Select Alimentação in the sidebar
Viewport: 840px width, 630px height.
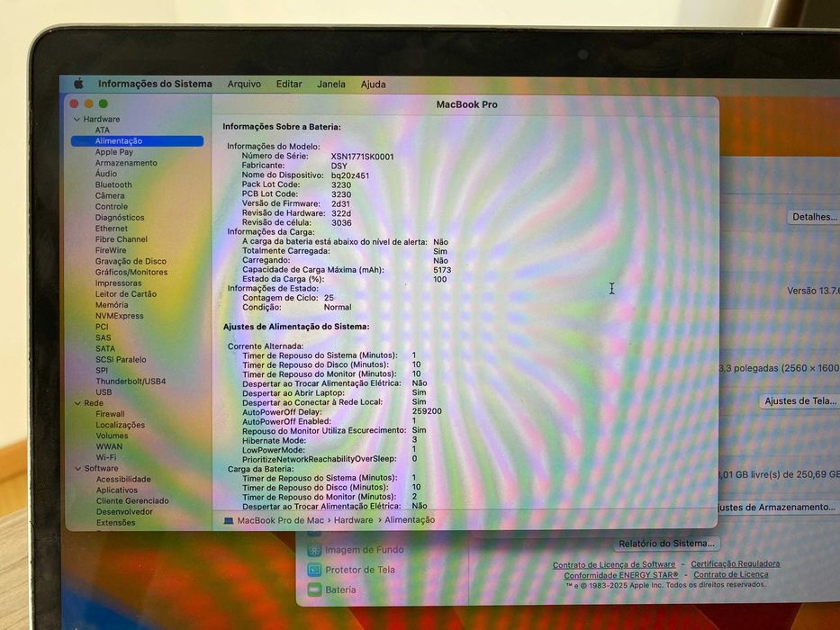137,141
